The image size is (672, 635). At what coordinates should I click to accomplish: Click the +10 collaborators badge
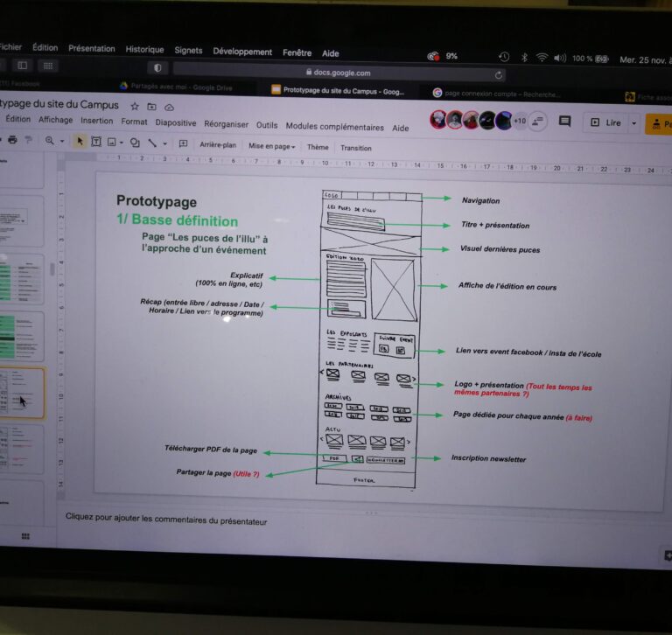(519, 121)
